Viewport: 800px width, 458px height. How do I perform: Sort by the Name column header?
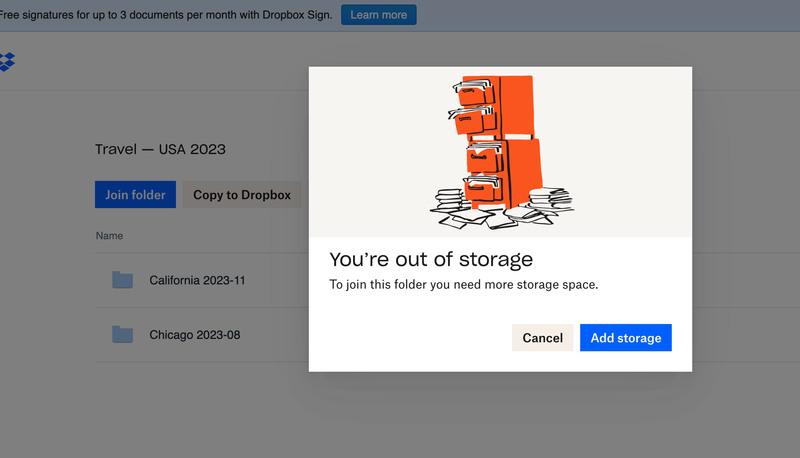[x=109, y=236]
